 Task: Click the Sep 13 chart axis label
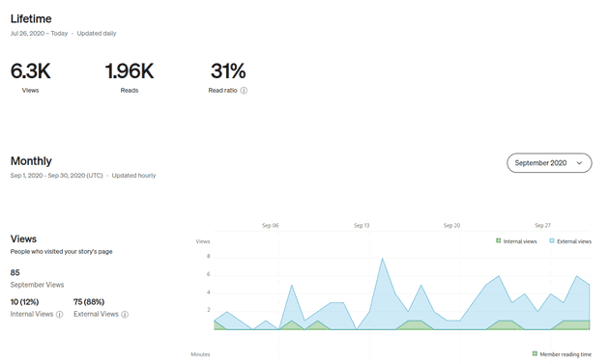(x=362, y=226)
